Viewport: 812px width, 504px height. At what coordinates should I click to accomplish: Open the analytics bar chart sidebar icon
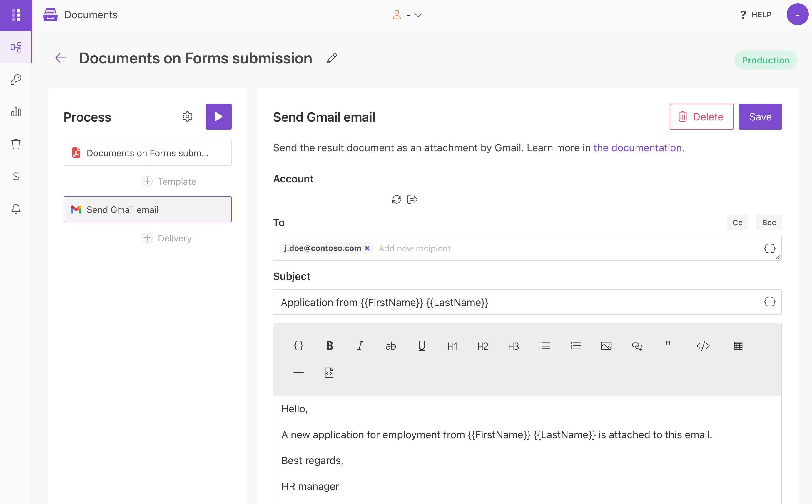coord(16,112)
